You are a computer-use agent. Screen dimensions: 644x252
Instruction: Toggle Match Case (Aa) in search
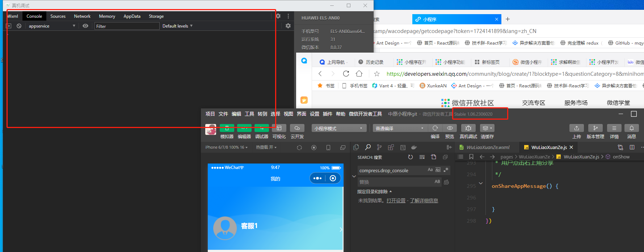coord(430,170)
